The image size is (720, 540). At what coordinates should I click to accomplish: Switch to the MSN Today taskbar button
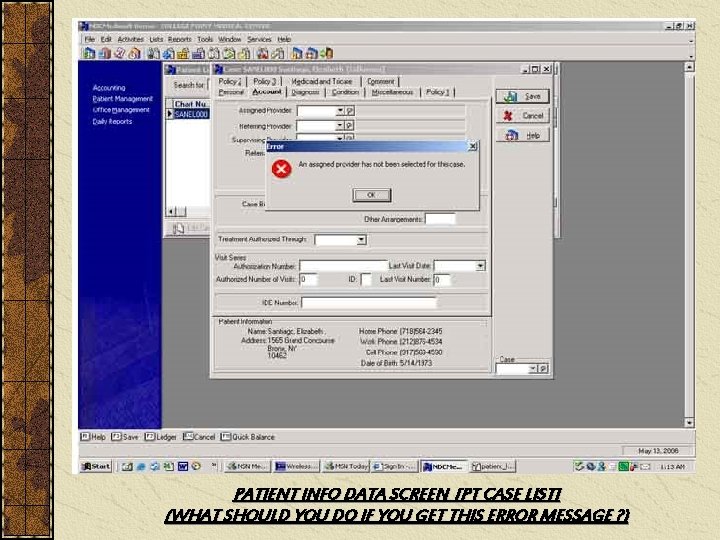(x=346, y=467)
